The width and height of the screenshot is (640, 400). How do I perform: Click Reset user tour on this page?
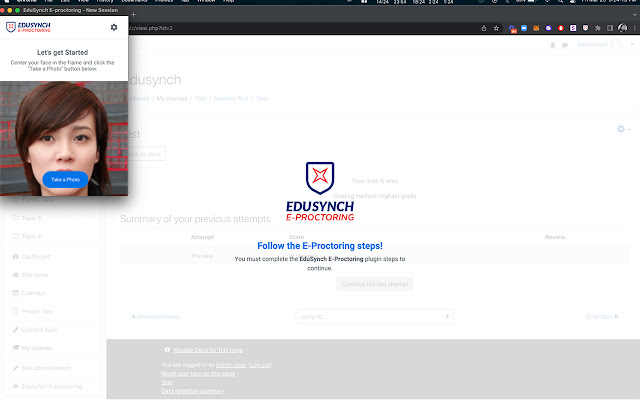click(x=198, y=373)
